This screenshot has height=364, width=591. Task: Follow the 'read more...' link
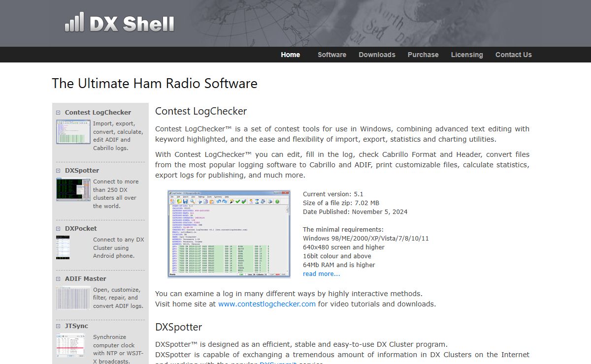321,273
